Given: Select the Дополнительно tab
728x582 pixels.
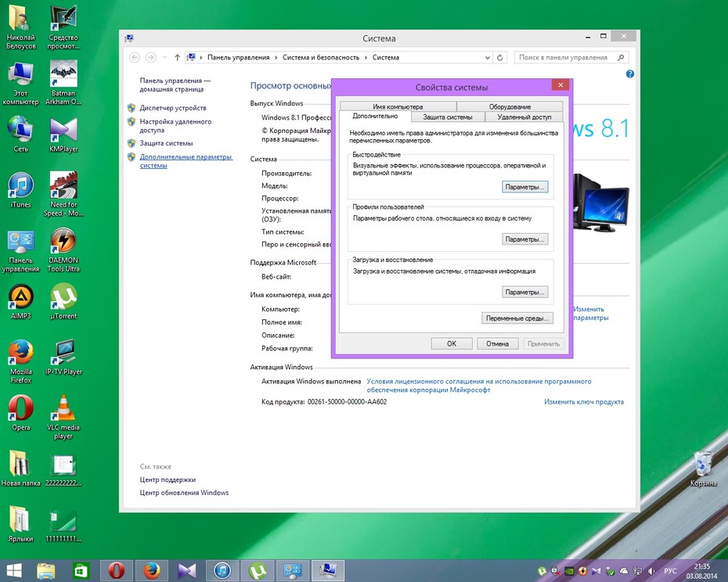Looking at the screenshot, I should (x=375, y=116).
